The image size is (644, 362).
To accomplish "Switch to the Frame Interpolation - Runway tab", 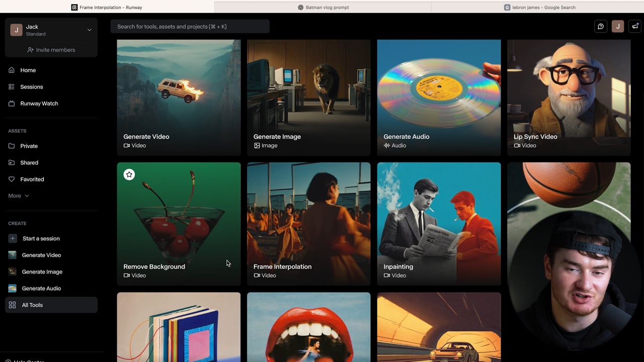I will (x=107, y=7).
